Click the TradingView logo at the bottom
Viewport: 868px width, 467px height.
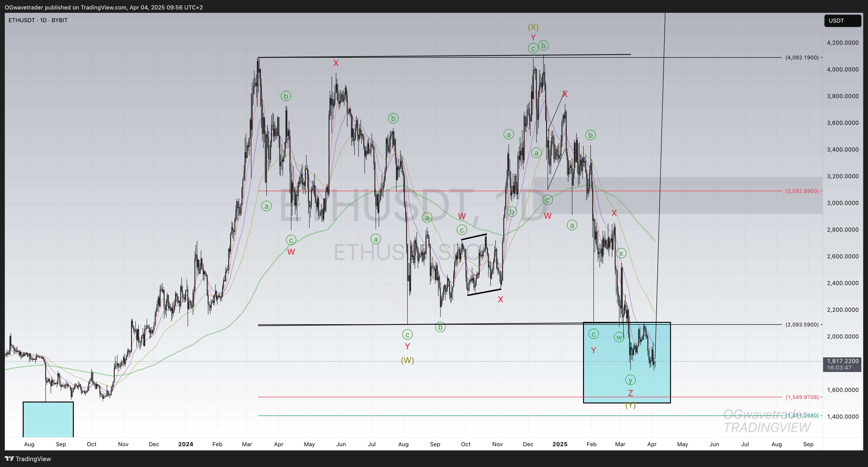pos(28,458)
